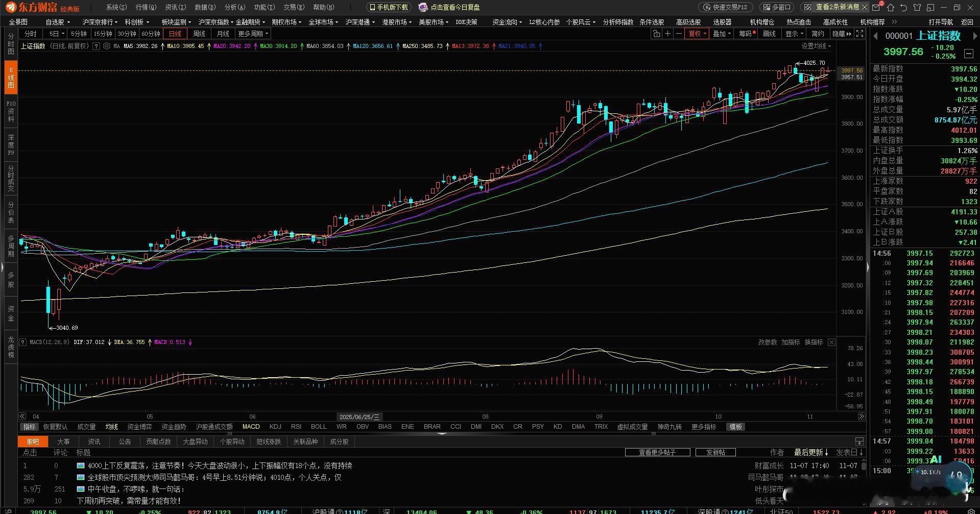Click the 发新帖 button
Image resolution: width=980 pixels, height=514 pixels.
(715, 452)
